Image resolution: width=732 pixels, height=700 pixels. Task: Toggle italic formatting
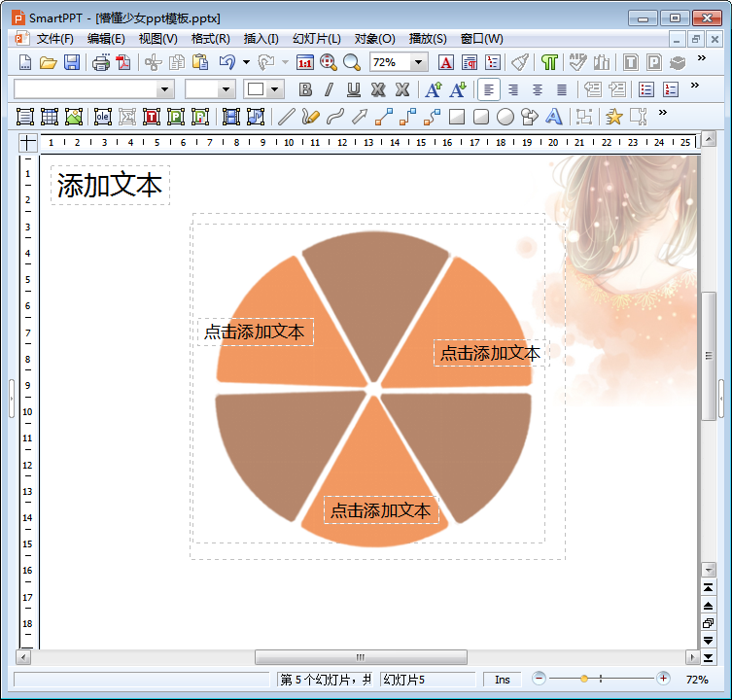tap(330, 89)
